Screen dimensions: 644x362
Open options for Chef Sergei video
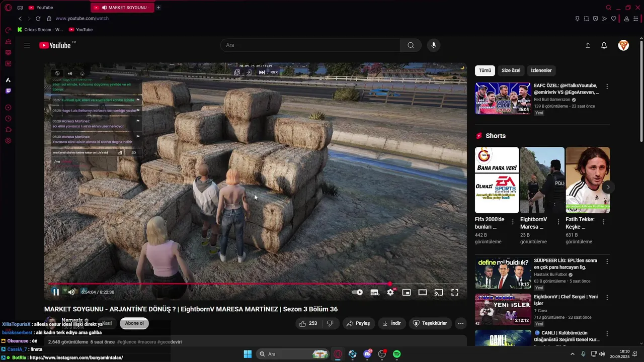click(x=607, y=298)
